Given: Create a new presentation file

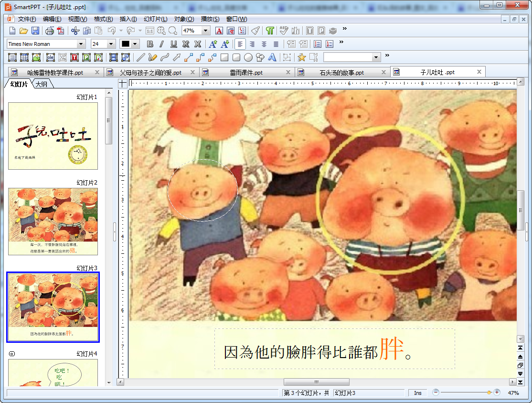Looking at the screenshot, I should coord(12,31).
